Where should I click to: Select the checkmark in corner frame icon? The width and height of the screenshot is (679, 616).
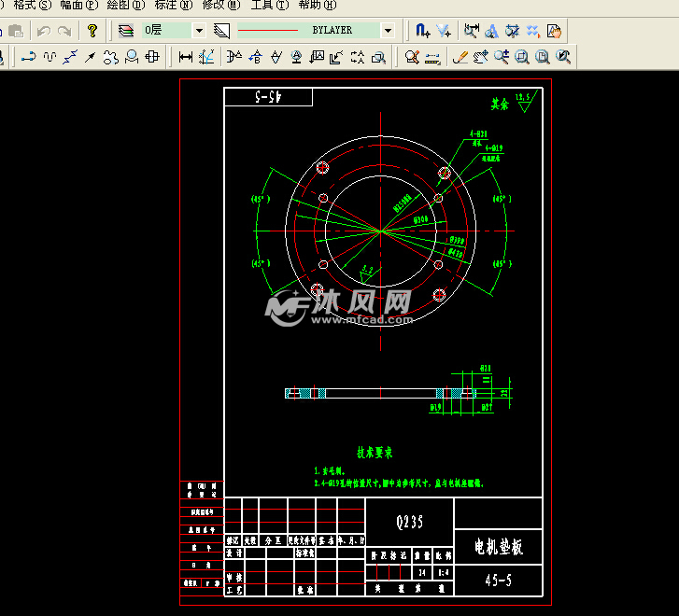(x=336, y=57)
